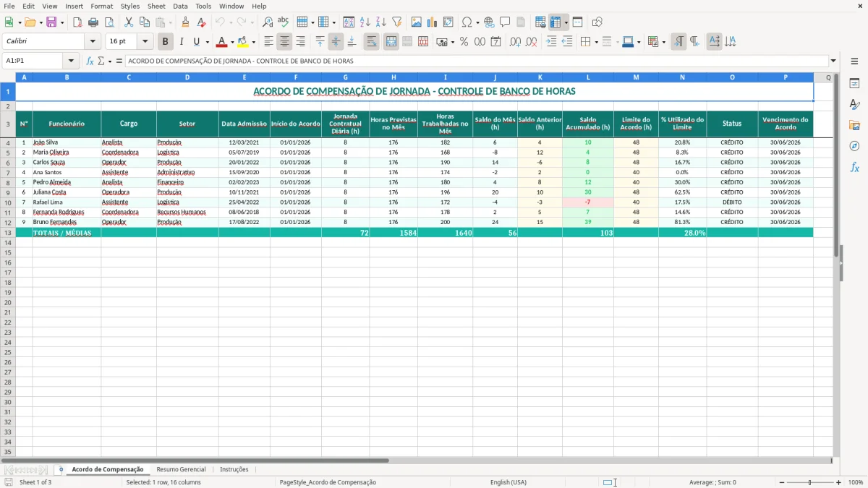Click the Copy icon

[145, 22]
